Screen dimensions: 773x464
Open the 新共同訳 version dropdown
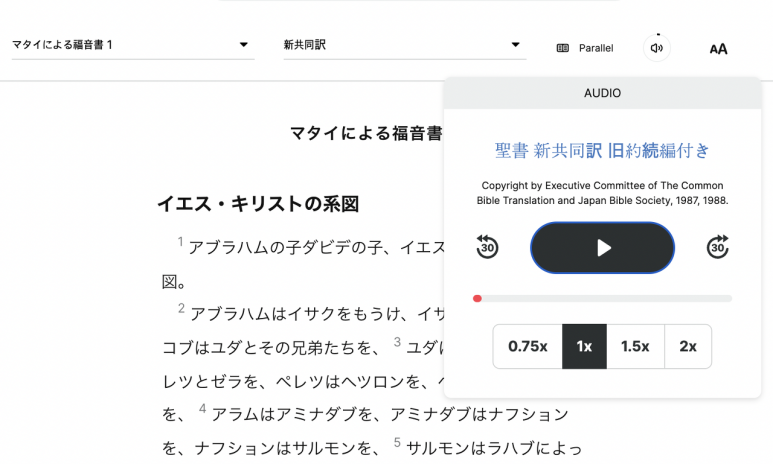tap(405, 45)
